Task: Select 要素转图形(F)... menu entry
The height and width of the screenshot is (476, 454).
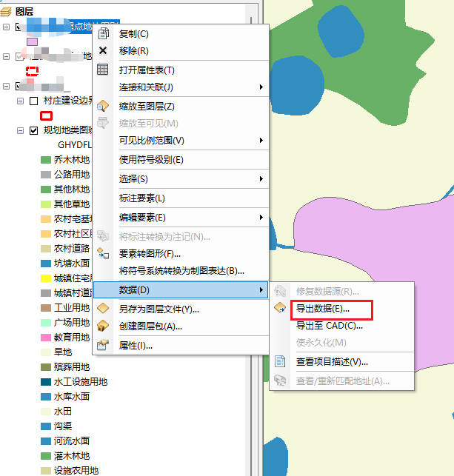Action: (150, 253)
